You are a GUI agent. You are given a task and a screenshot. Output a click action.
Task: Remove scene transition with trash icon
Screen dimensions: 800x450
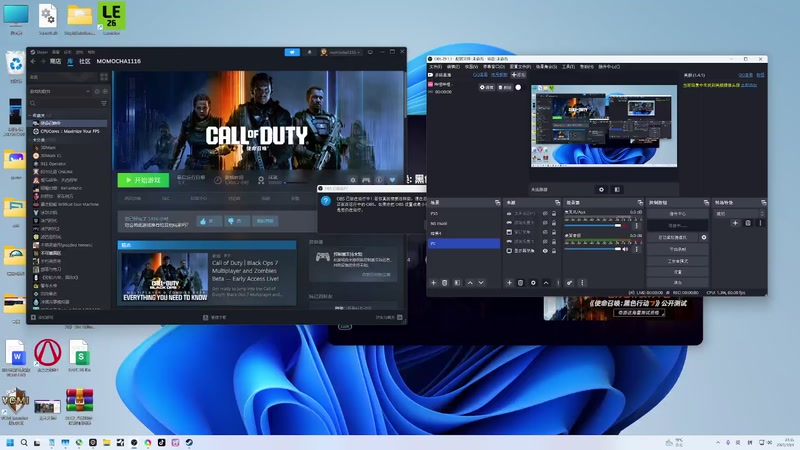[748, 223]
